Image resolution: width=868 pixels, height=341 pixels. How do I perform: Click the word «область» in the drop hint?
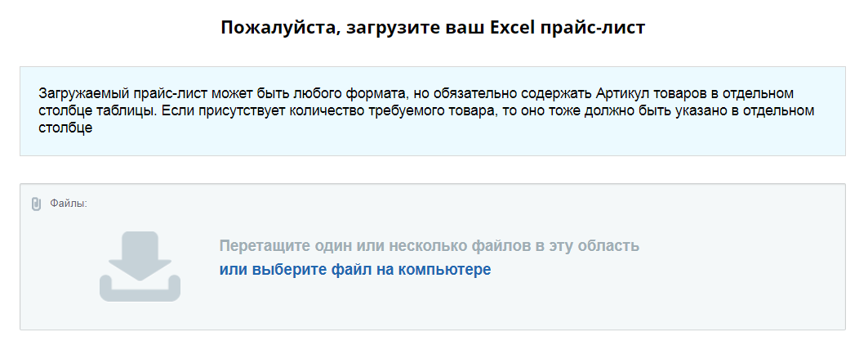point(608,246)
